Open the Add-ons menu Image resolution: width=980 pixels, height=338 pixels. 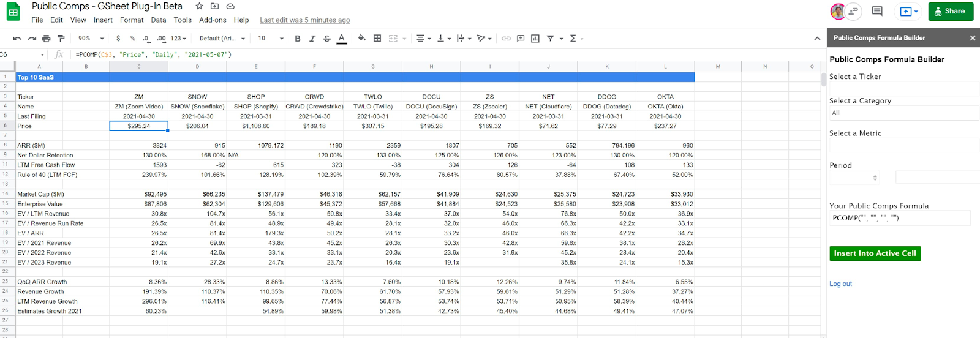tap(213, 20)
